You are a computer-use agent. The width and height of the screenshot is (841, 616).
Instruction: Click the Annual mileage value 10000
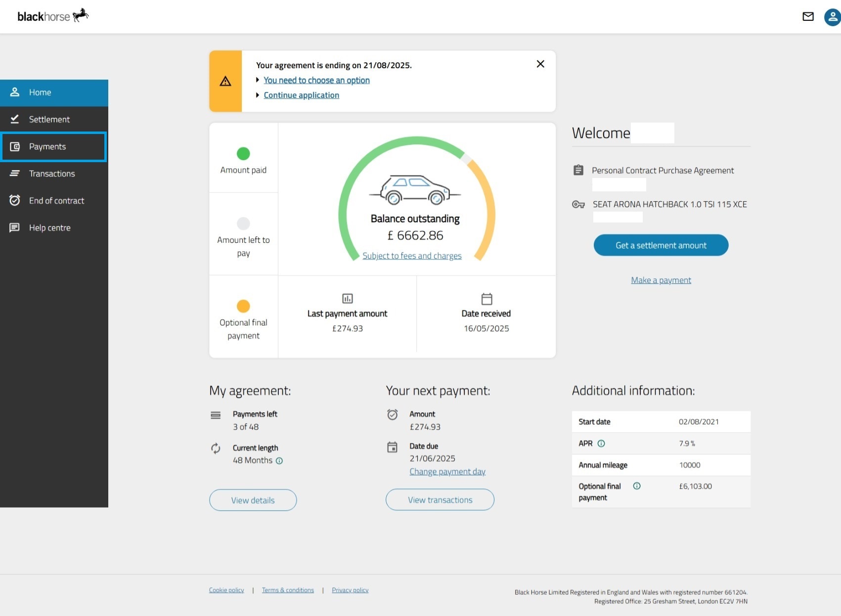coord(690,465)
